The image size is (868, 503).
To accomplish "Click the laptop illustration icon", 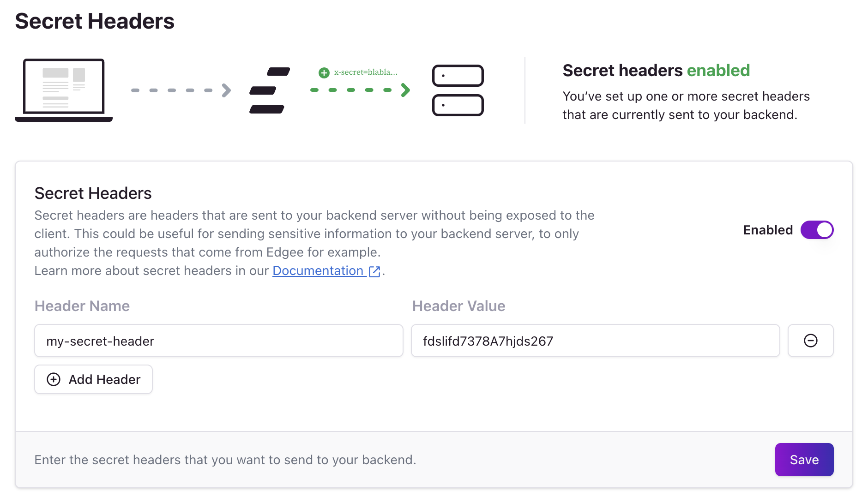I will (x=64, y=90).
